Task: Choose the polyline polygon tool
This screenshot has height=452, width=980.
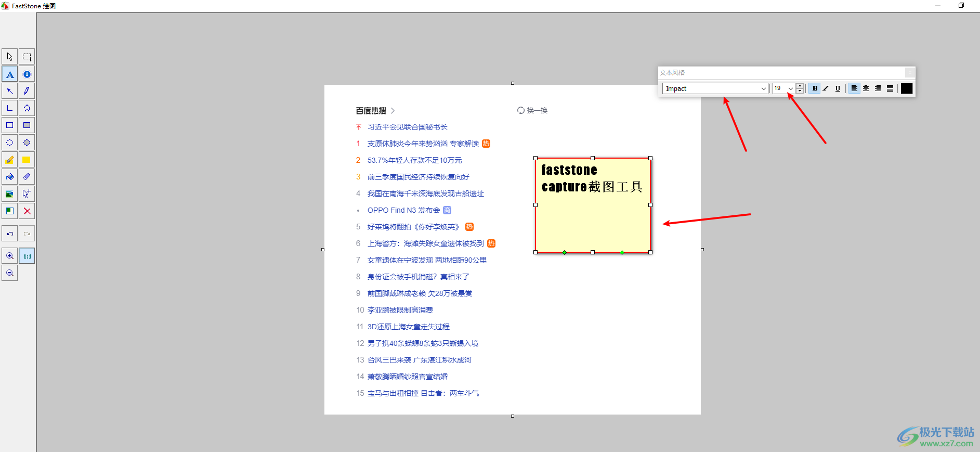Action: pyautogui.click(x=27, y=108)
